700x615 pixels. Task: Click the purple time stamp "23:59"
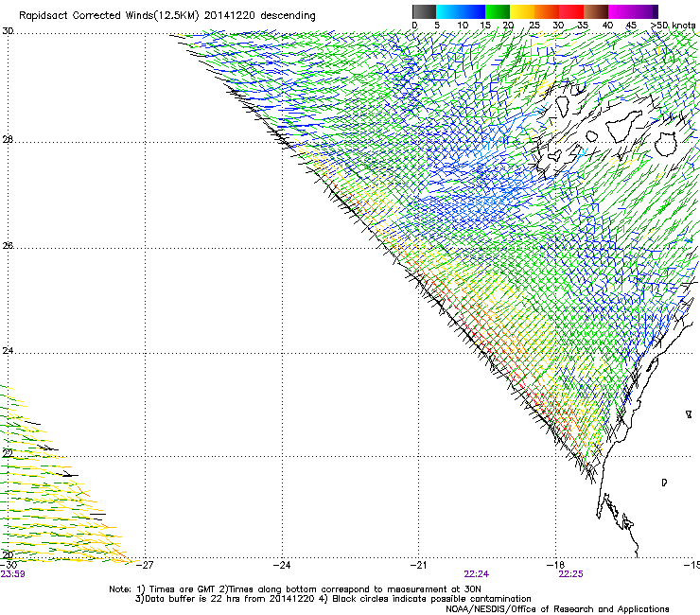[x=12, y=574]
